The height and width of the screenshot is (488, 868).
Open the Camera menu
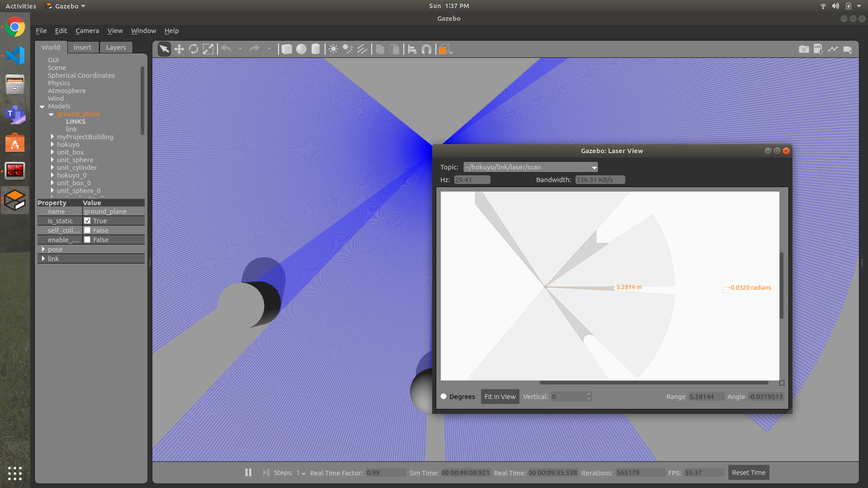[x=86, y=30]
